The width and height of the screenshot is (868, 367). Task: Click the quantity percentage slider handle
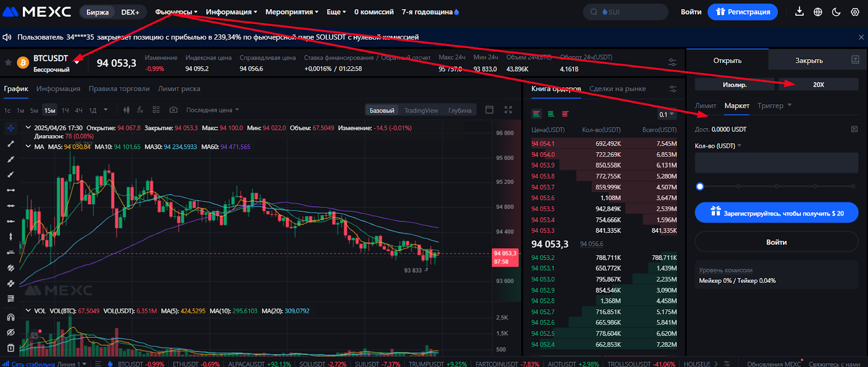700,187
